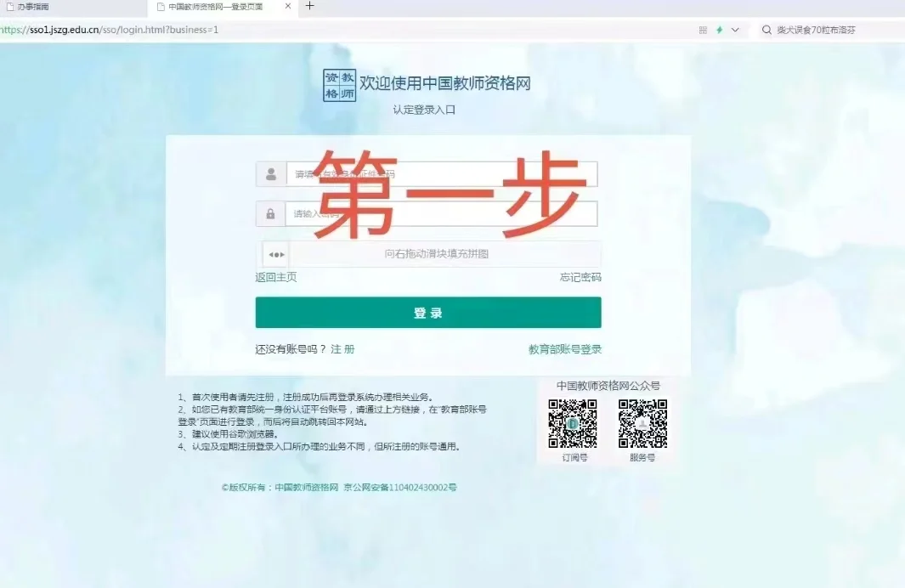Click the address bar URL sso1.jszg.edu.cn
This screenshot has width=905, height=588.
click(x=109, y=30)
